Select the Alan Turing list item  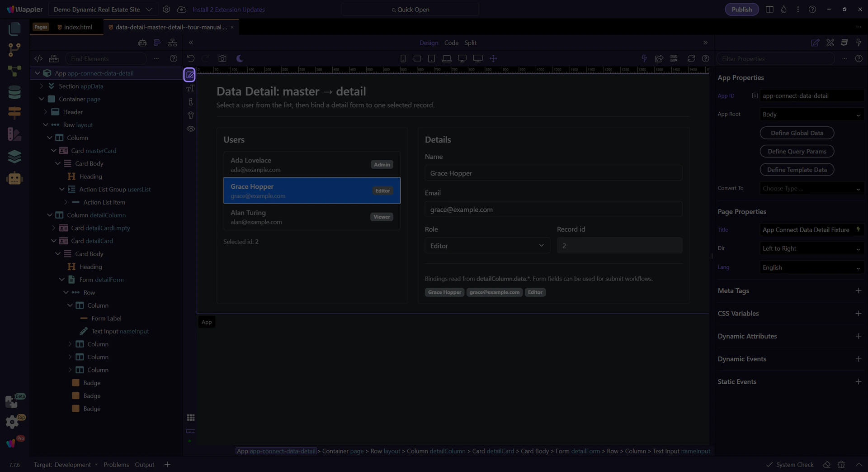[x=311, y=217]
